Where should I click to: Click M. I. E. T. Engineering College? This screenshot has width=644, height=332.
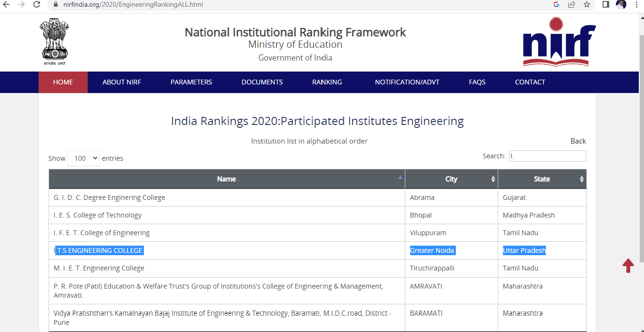click(x=99, y=268)
